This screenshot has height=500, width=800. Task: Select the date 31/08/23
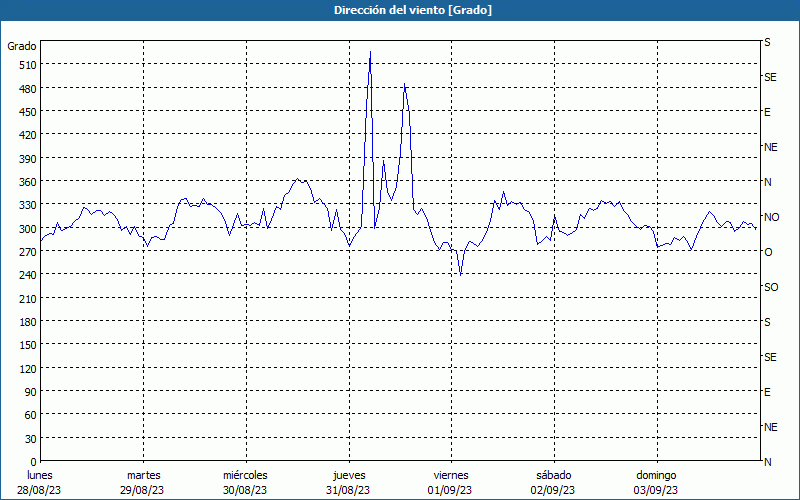(x=348, y=490)
